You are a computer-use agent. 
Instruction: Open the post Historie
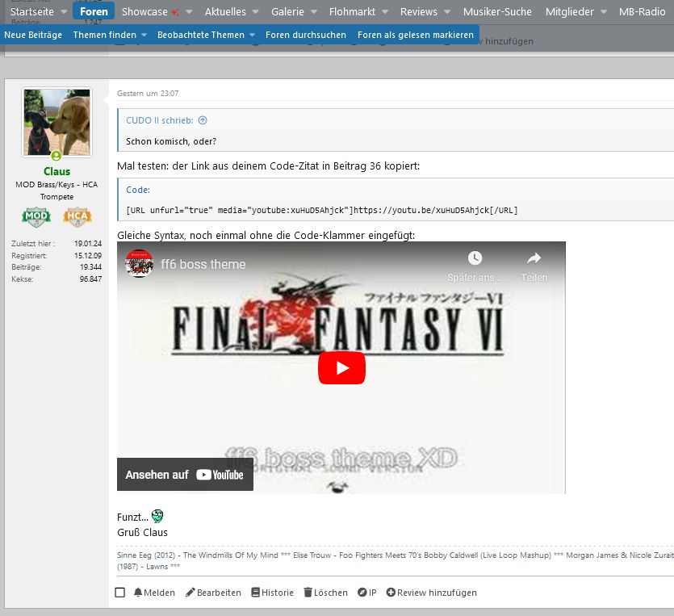pyautogui.click(x=273, y=593)
